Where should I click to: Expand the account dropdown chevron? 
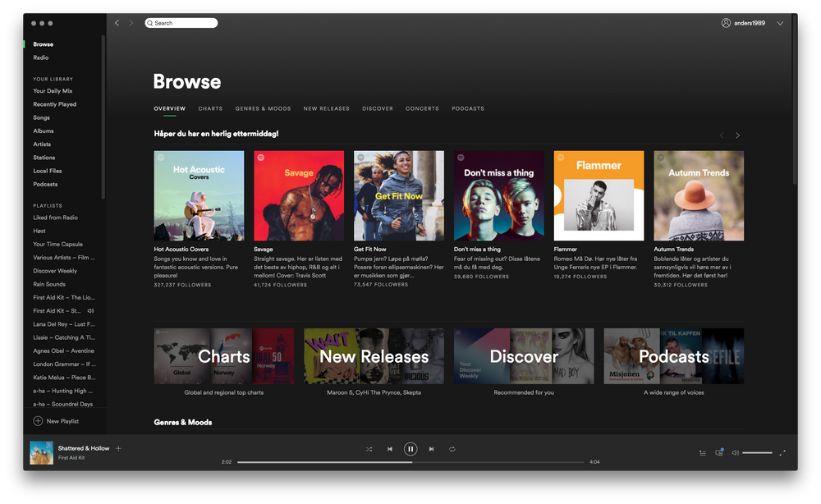780,23
